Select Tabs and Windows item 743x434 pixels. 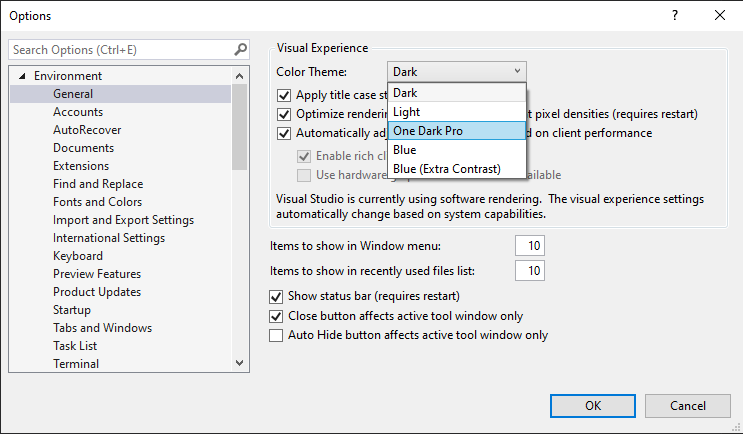click(x=102, y=328)
